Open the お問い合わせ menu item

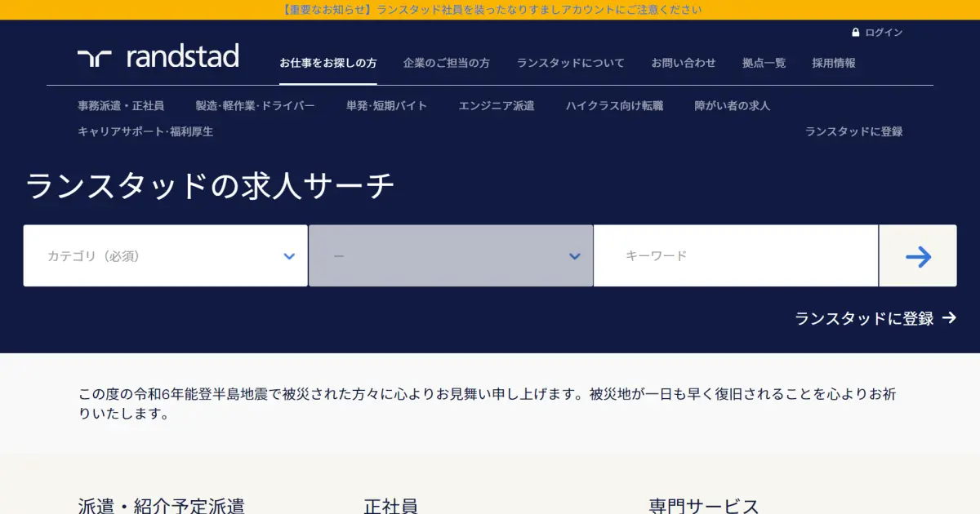coord(683,63)
